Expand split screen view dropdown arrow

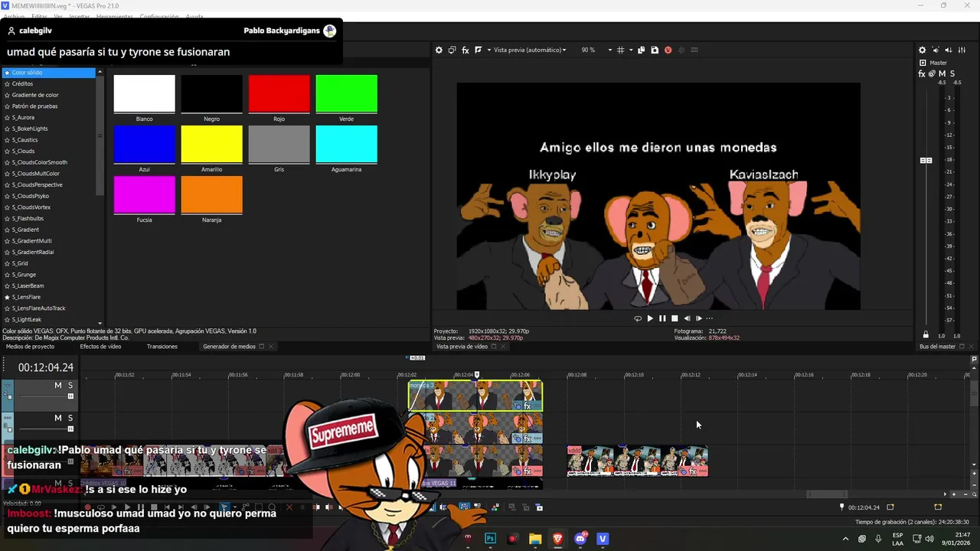click(x=488, y=50)
